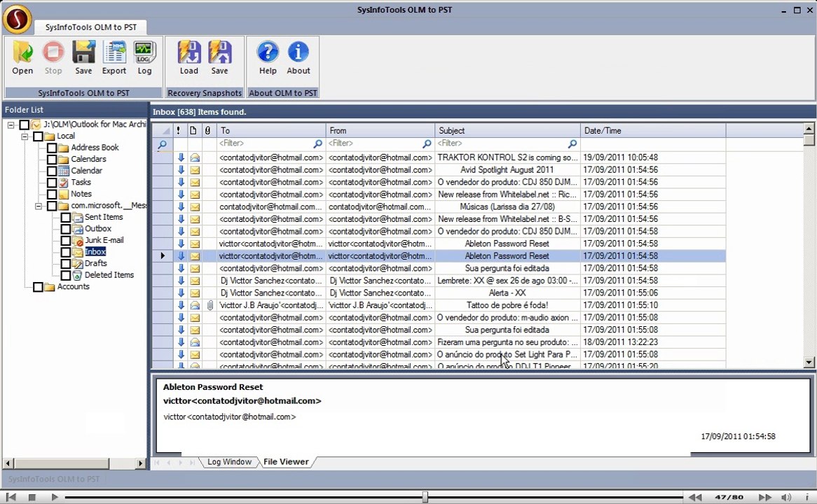Check the Inbox folder checkbox
Image resolution: width=817 pixels, height=504 pixels.
(66, 252)
